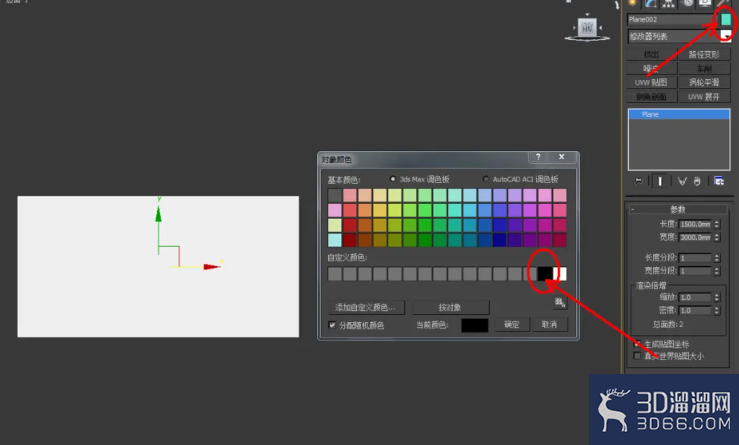Select the light cyan swatch starting fourth palette row
The image size is (739, 445).
pos(335,240)
